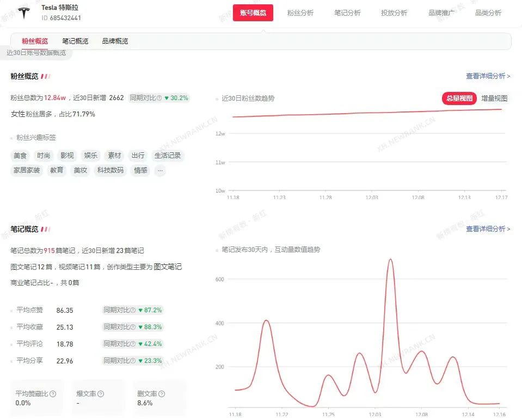Click help icon next to 删文率
Image resolution: width=522 pixels, height=420 pixels.
coord(162,394)
